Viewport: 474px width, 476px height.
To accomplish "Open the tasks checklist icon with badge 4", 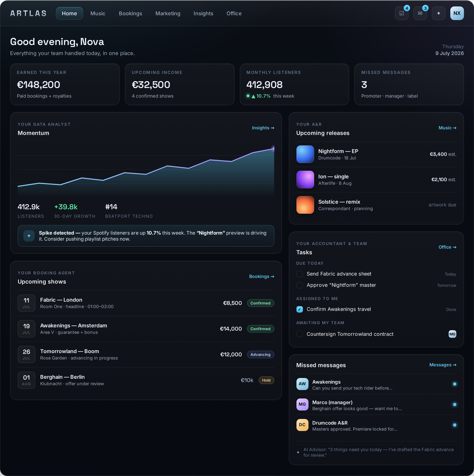I will coord(401,13).
